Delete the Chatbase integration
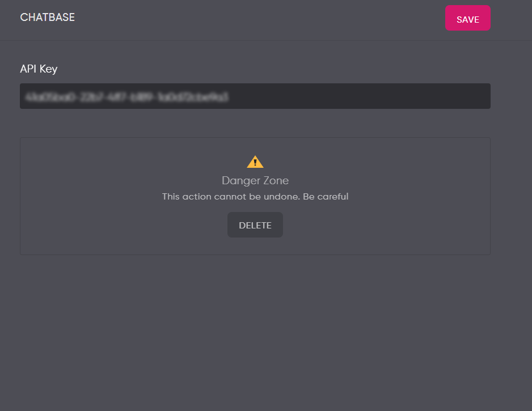532x411 pixels. point(255,225)
